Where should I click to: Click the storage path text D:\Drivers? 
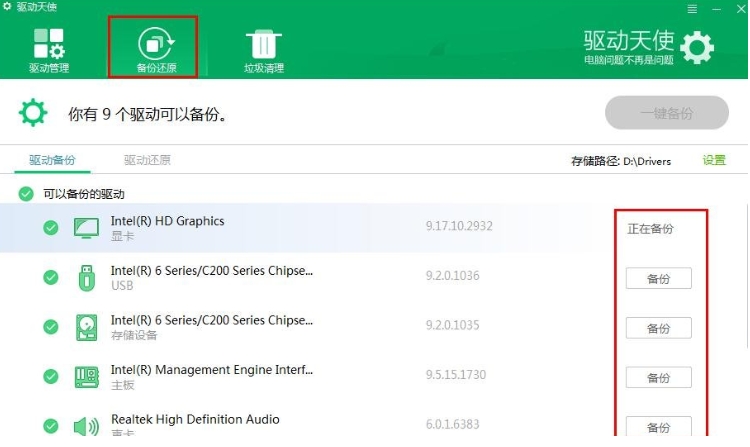[x=647, y=162]
